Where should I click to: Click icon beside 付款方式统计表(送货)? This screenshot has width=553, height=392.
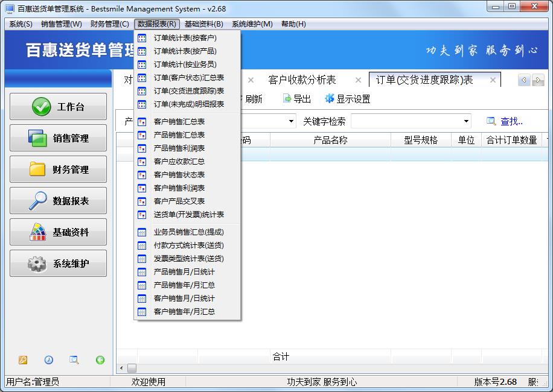(x=142, y=245)
